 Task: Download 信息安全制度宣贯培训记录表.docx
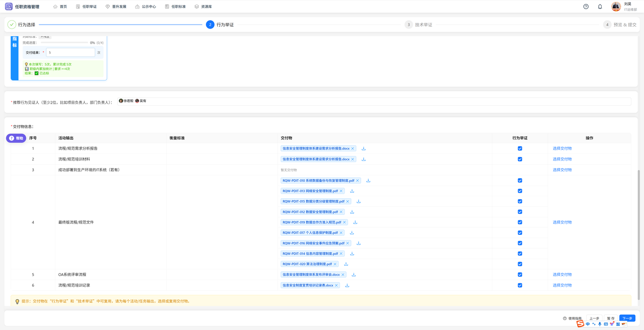click(347, 285)
